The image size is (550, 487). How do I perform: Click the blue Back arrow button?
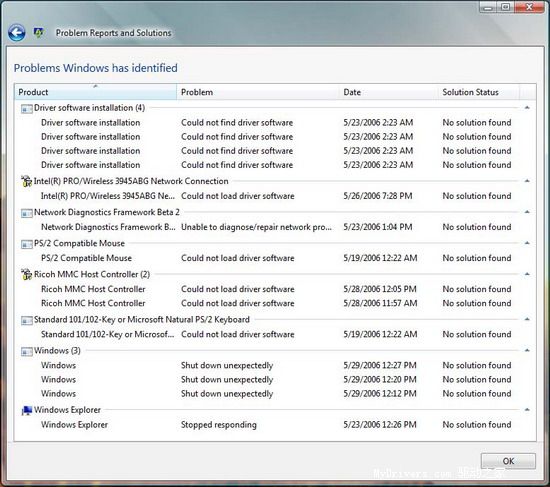coord(16,33)
